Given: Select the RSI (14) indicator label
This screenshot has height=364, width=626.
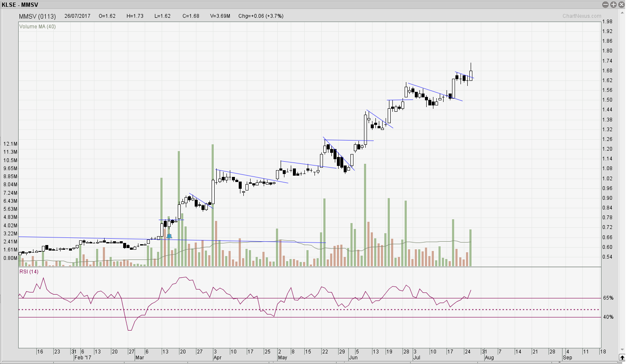Looking at the screenshot, I should pyautogui.click(x=29, y=272).
